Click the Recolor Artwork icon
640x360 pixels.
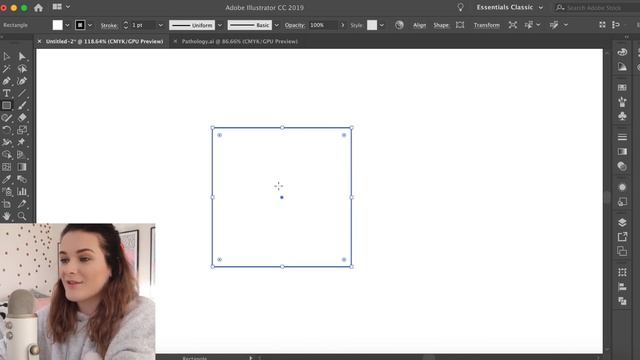tap(399, 25)
